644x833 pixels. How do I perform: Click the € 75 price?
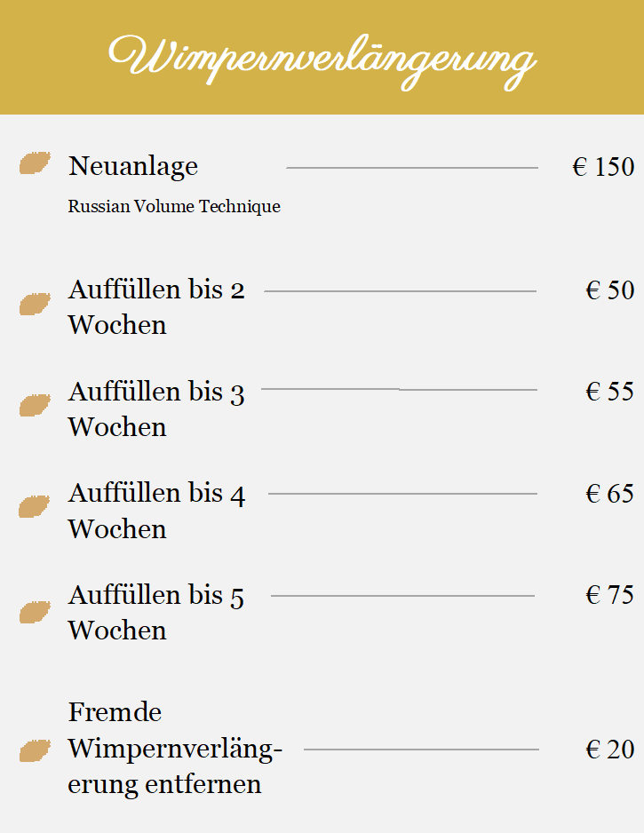pyautogui.click(x=610, y=595)
